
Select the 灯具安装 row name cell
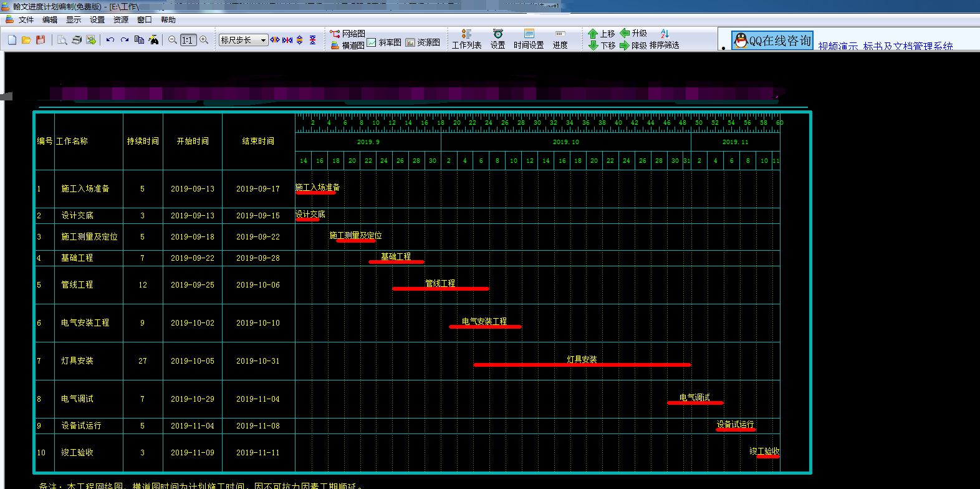point(89,361)
